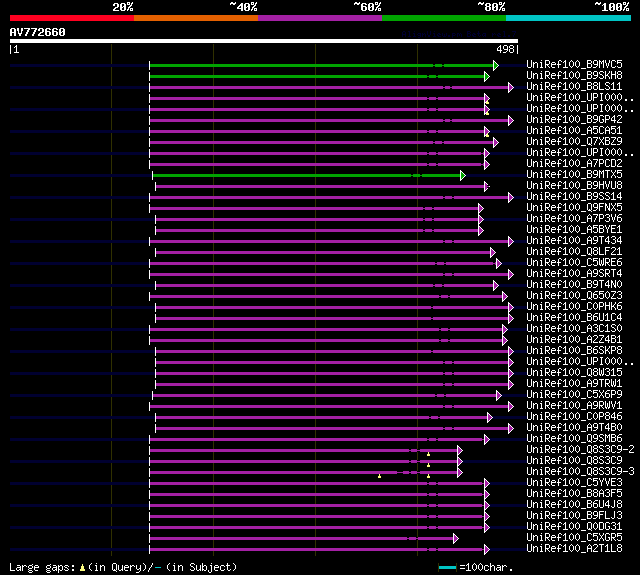Select the UniRef100_Q8W315 label
Image resolution: width=640 pixels, height=575 pixels.
(x=574, y=373)
